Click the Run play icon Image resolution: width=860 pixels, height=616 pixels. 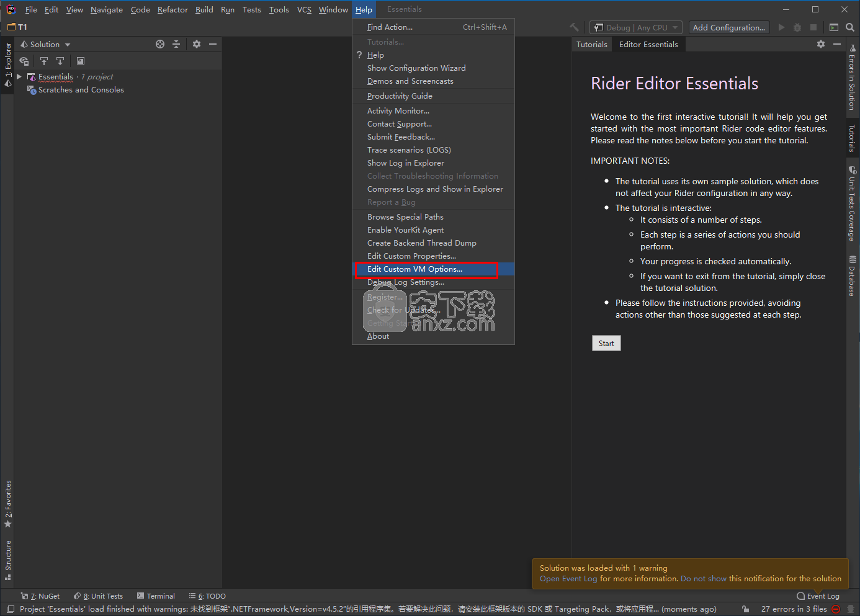tap(781, 27)
